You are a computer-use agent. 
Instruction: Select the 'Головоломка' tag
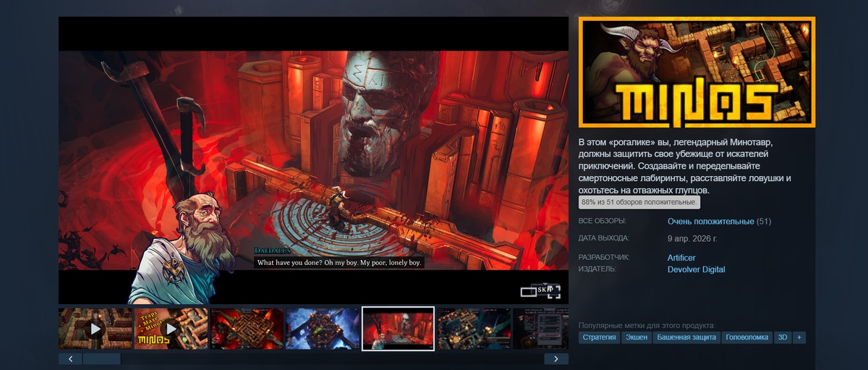tap(746, 337)
